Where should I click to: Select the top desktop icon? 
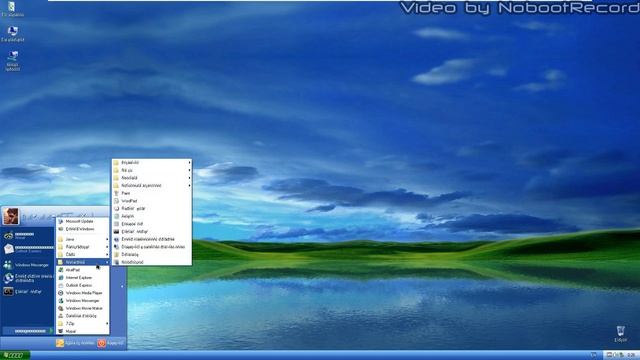[x=12, y=9]
